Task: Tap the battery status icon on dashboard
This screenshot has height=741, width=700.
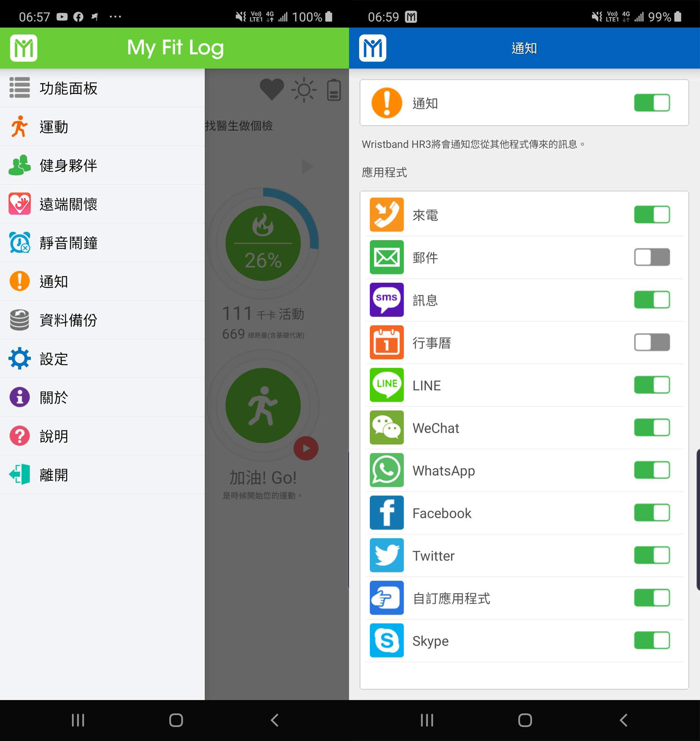Action: click(x=334, y=90)
